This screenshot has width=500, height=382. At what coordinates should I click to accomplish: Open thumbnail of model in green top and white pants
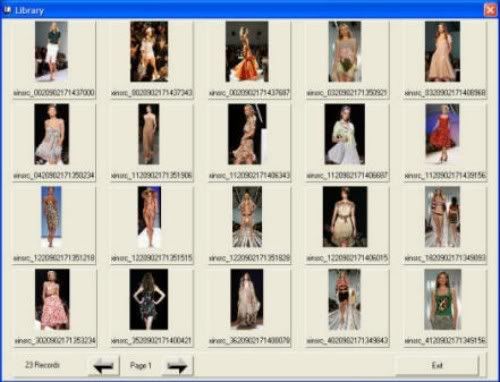tap(51, 51)
